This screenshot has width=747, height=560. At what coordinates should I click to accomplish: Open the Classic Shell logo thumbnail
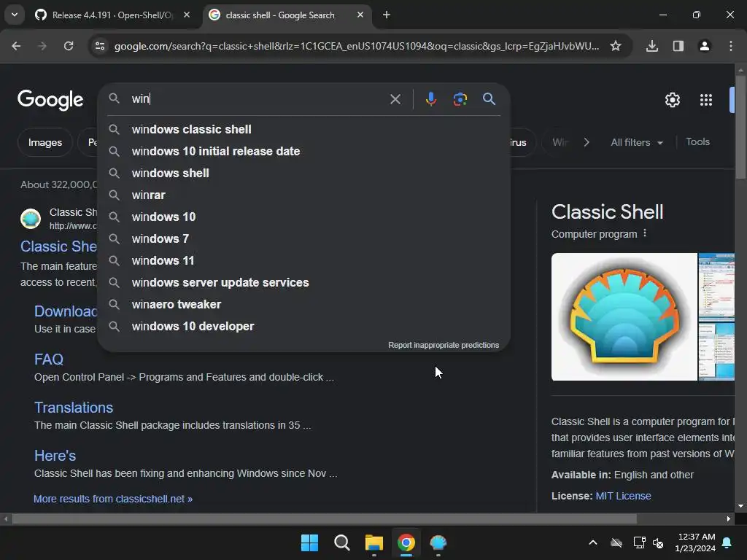(x=624, y=316)
